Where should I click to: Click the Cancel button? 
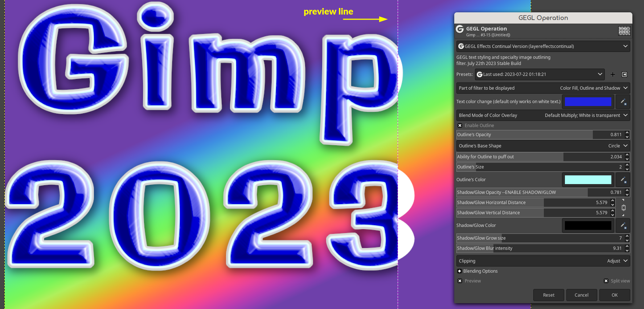pyautogui.click(x=582, y=295)
